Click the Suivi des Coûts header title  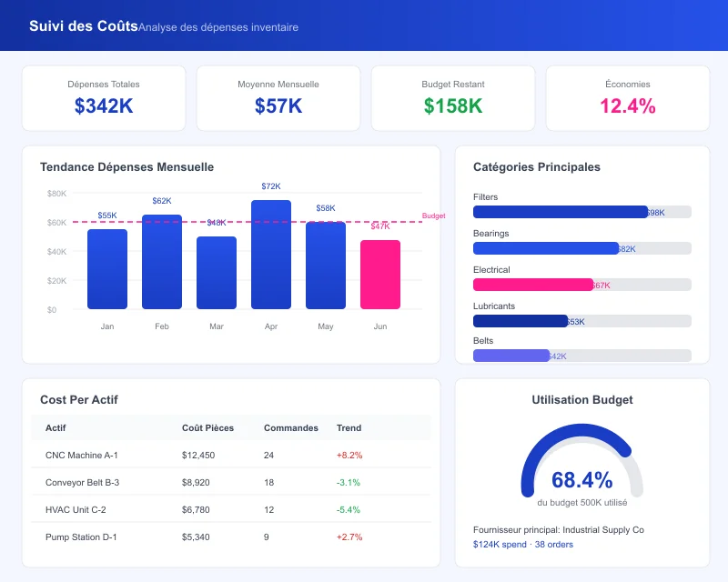pos(82,25)
